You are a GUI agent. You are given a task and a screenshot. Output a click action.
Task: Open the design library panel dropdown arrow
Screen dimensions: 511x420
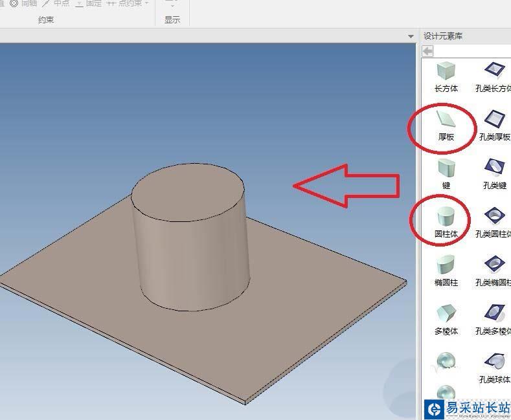tap(411, 36)
